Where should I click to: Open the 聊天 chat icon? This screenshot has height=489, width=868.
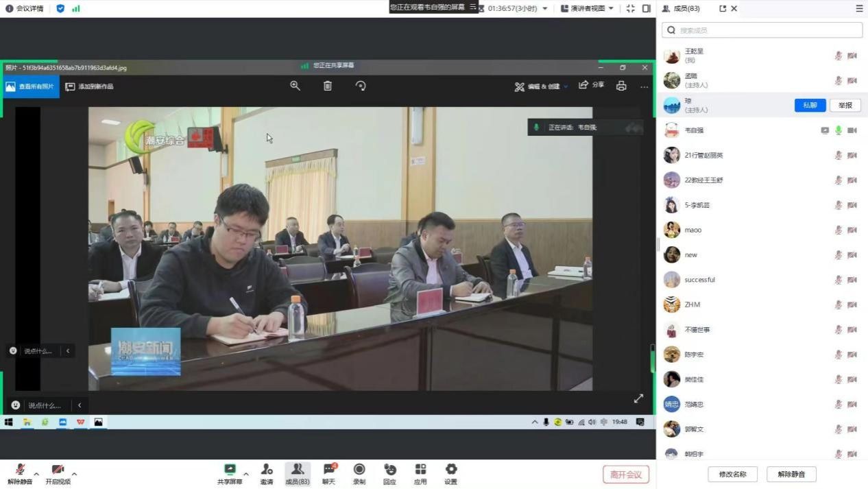tap(329, 470)
